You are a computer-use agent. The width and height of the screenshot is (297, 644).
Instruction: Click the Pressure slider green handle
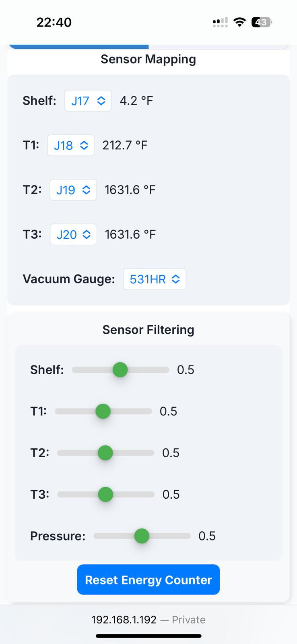[x=142, y=536]
